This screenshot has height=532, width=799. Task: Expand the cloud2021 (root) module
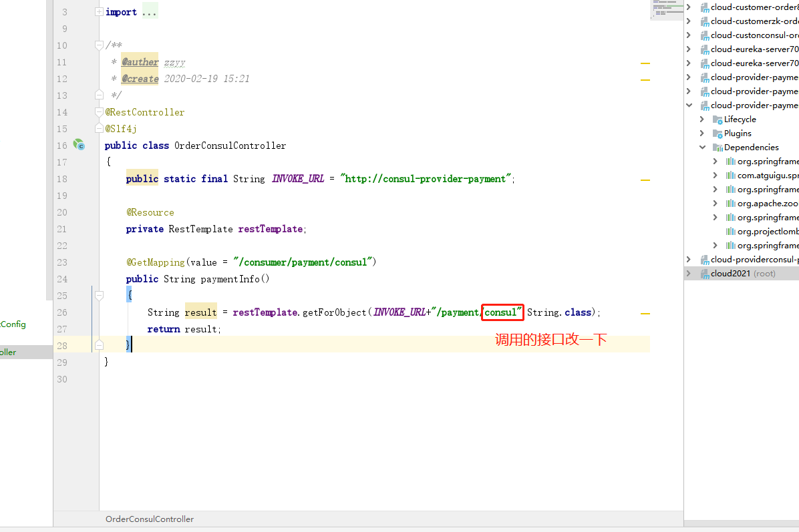click(x=689, y=274)
